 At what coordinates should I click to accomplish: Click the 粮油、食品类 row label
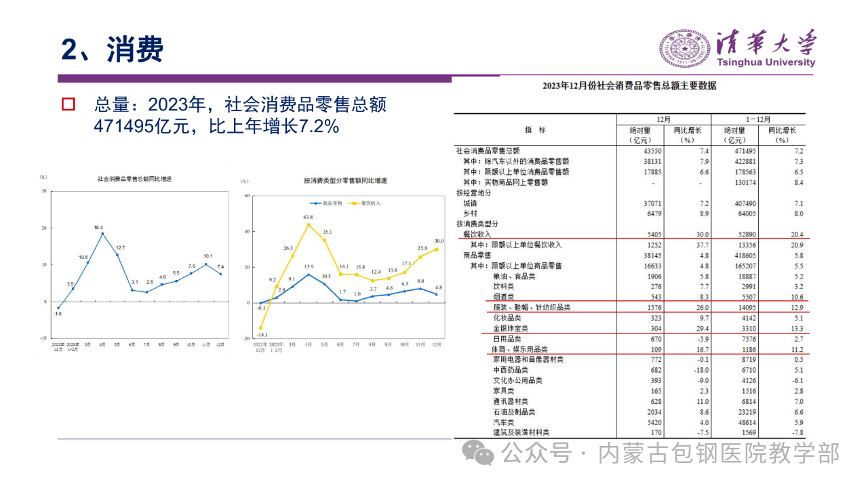click(514, 277)
